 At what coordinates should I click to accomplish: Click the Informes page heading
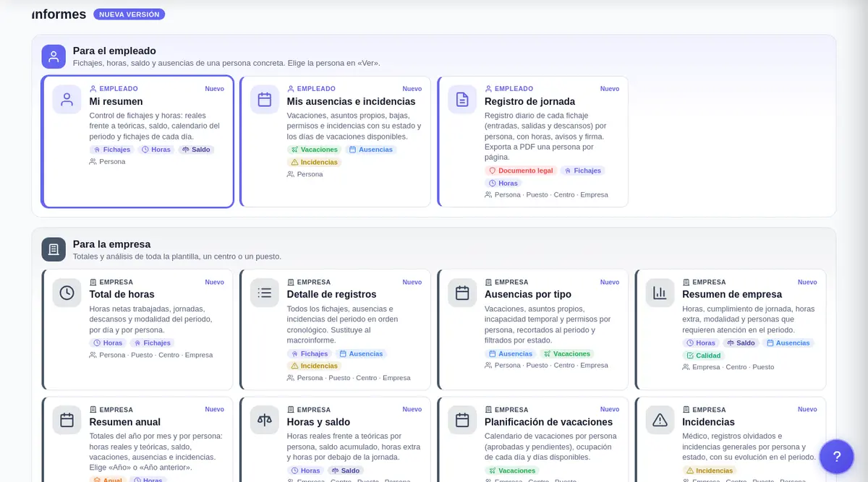pos(59,14)
